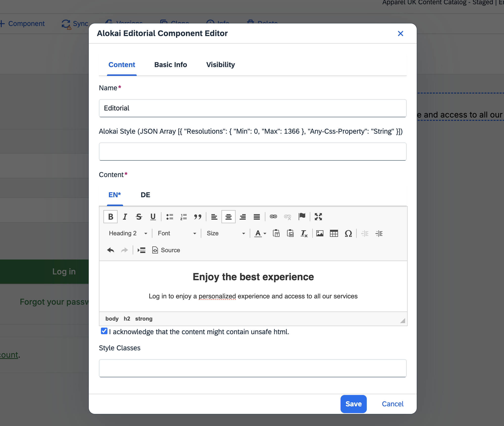Increase indent
504x426 pixels.
click(379, 233)
